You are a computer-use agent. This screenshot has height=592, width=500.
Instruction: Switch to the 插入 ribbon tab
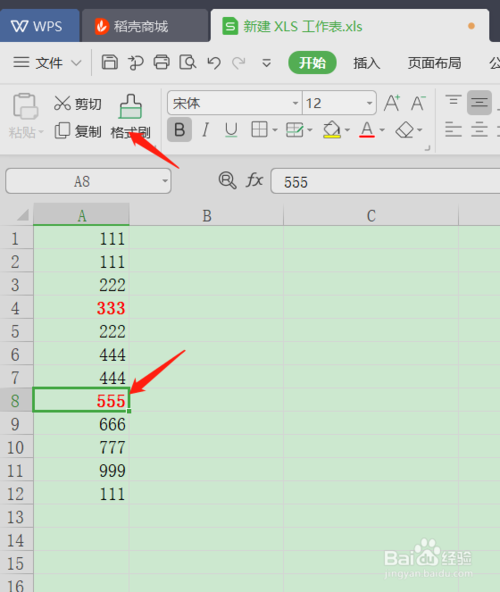tap(366, 63)
